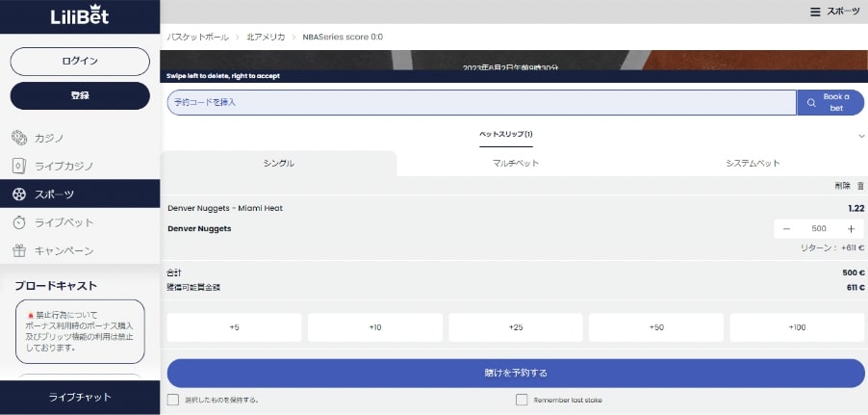Viewport: 868px width, 415px height.
Task: Click the ログイン button
Action: (80, 61)
